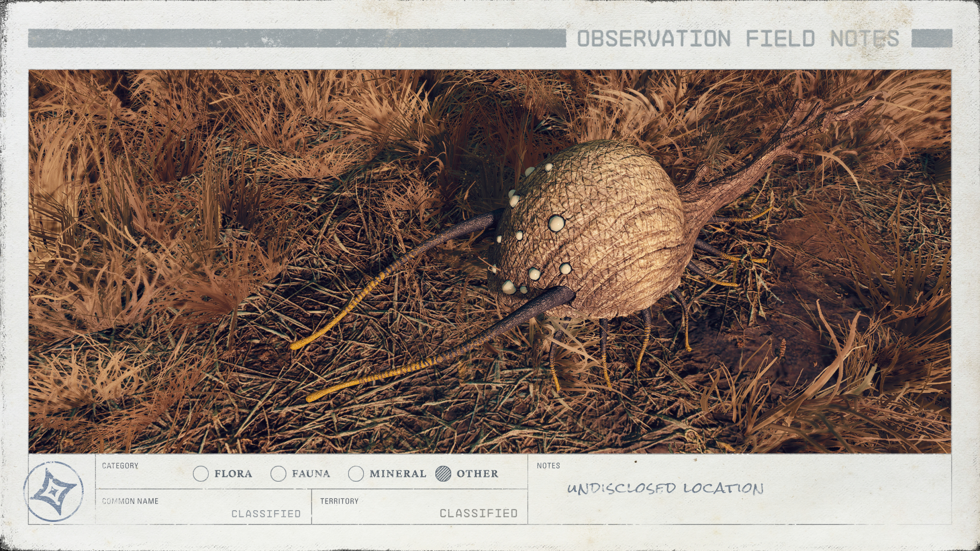Click the star compass emblem stamp
Image resolution: width=980 pixels, height=551 pixels.
(54, 491)
